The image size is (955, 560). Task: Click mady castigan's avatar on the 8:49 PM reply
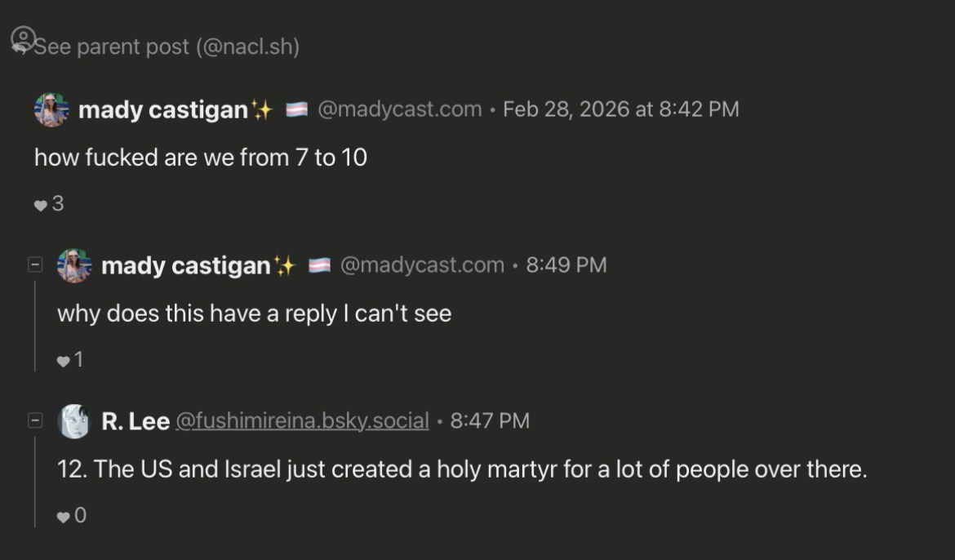click(x=74, y=265)
